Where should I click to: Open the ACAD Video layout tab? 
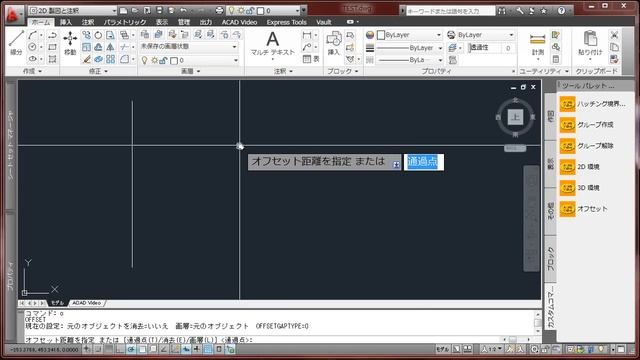87,303
